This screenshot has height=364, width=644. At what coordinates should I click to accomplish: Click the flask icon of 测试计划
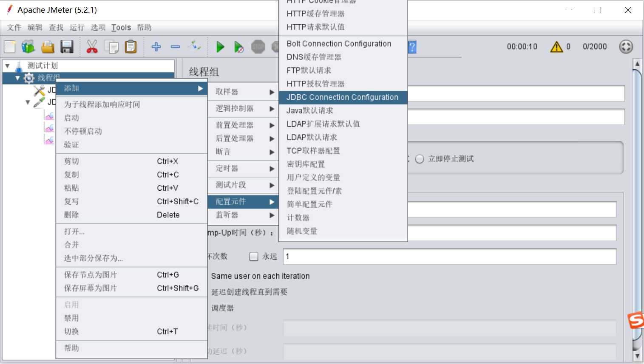coord(19,66)
